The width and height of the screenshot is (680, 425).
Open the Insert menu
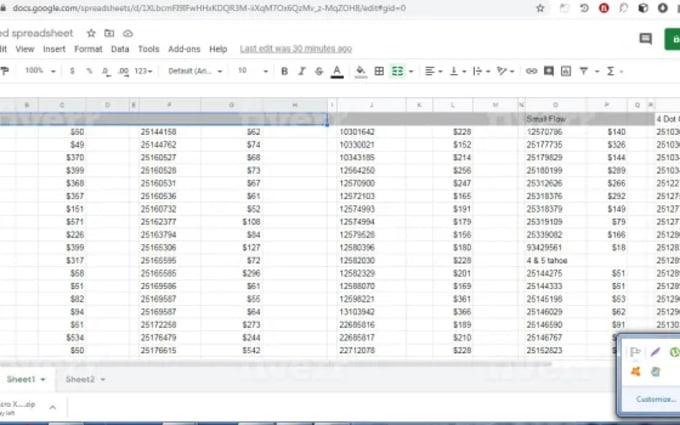coord(54,49)
